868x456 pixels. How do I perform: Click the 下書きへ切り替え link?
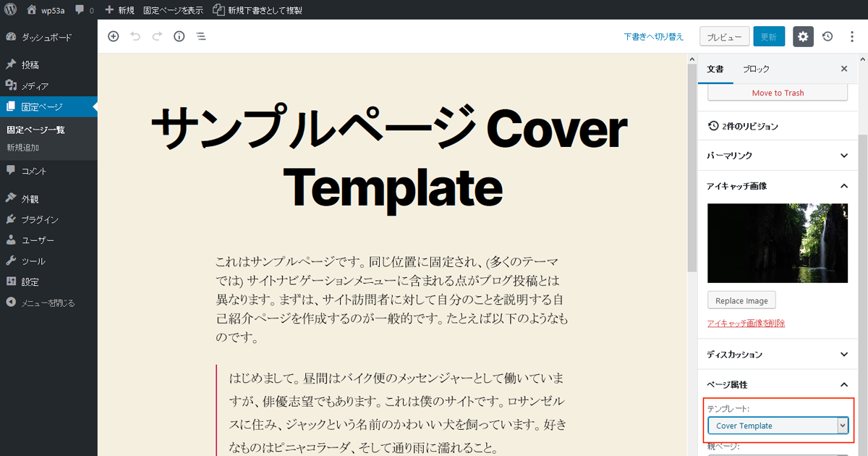pos(653,36)
